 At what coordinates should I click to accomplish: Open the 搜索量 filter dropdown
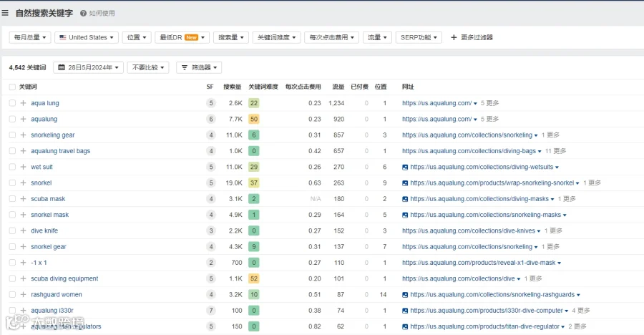(x=231, y=37)
